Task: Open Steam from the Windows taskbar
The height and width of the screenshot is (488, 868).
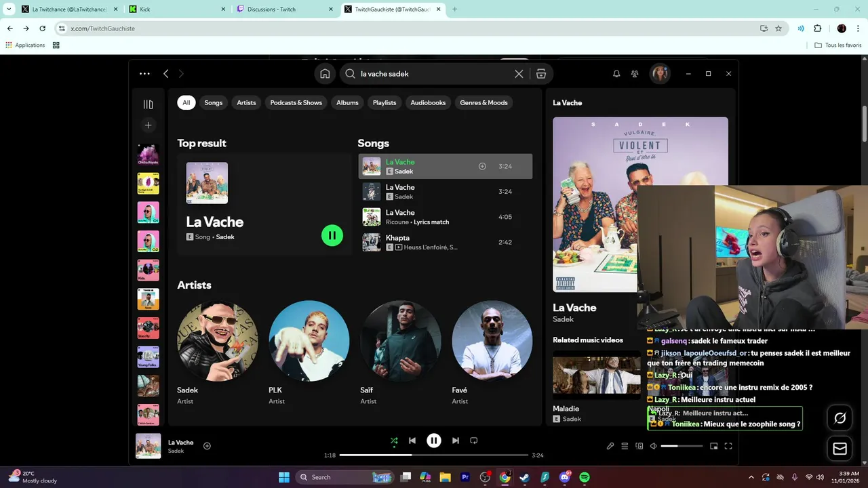Action: 525,477
